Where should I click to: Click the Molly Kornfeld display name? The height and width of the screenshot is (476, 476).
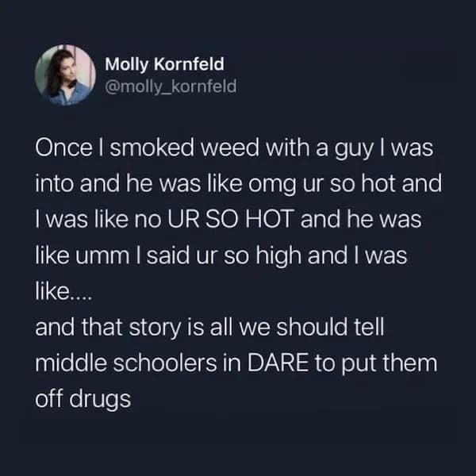pos(164,64)
